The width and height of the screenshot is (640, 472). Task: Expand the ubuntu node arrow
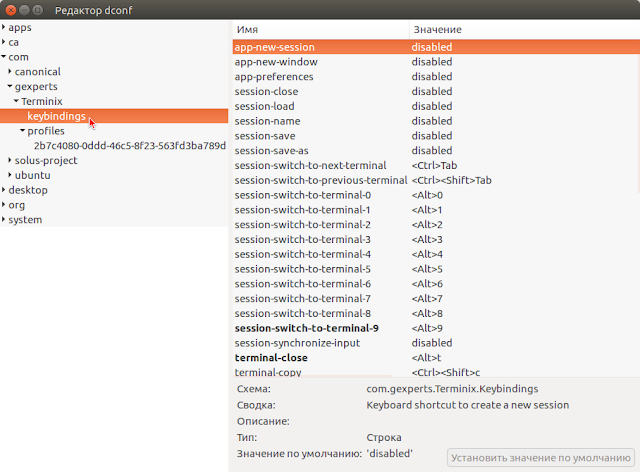(x=10, y=175)
